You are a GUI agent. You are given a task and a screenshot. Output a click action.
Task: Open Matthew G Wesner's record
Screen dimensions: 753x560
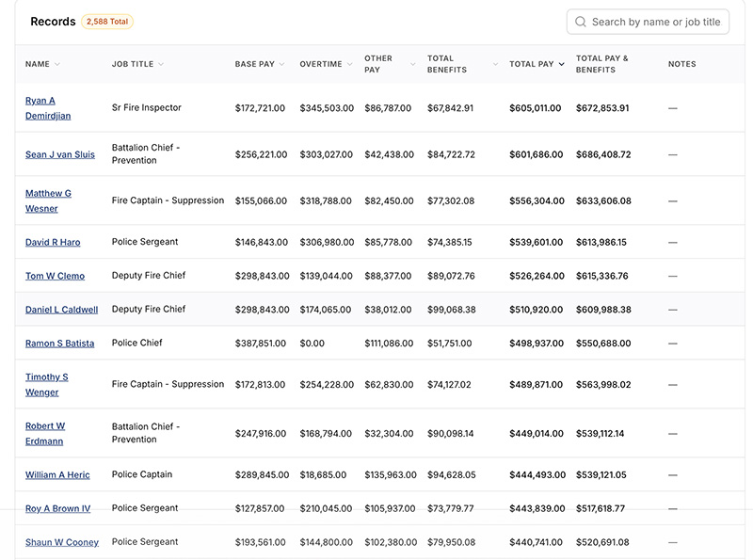48,200
